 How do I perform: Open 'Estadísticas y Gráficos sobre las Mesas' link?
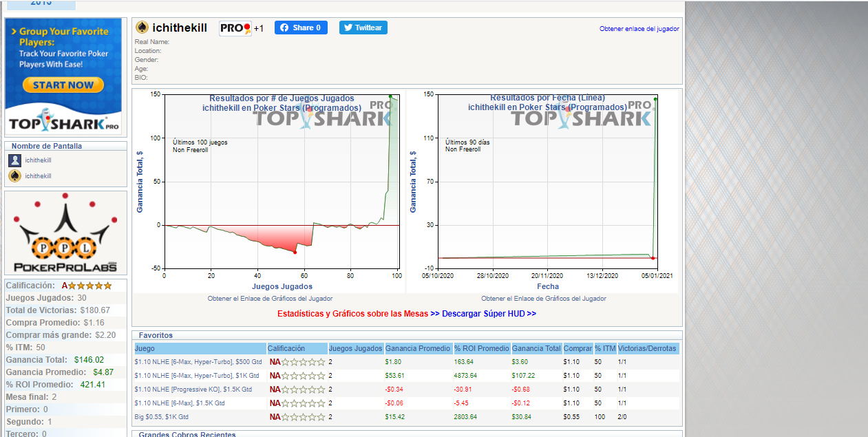(x=352, y=314)
